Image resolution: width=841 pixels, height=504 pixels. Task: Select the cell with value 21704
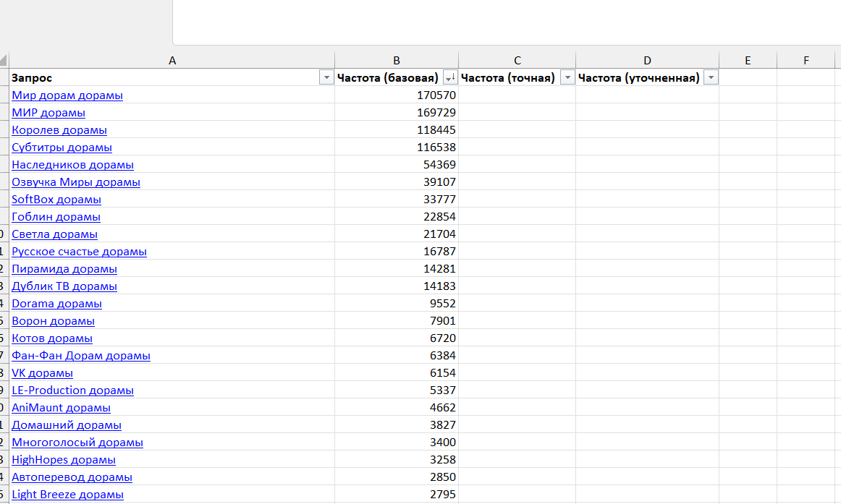[397, 234]
